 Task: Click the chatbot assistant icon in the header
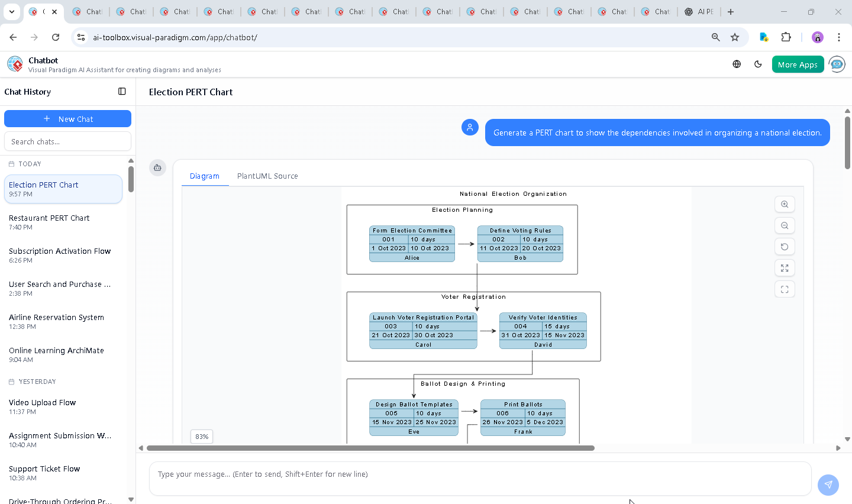click(837, 64)
